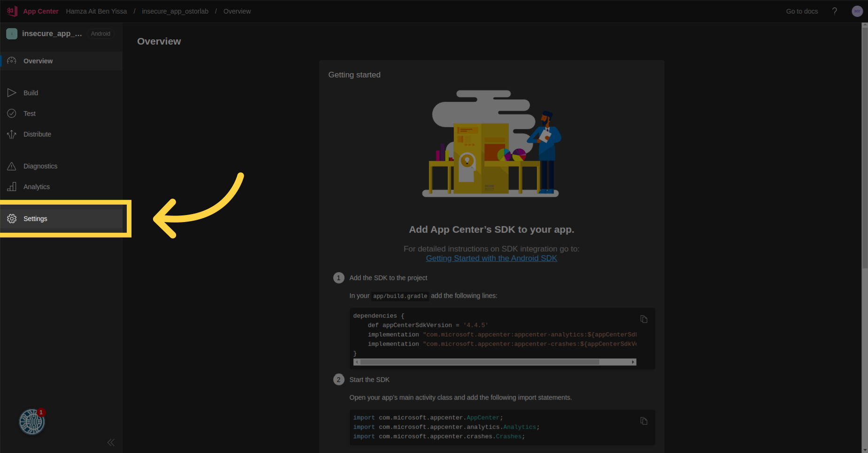
Task: Click the Overview gauge icon
Action: [12, 61]
